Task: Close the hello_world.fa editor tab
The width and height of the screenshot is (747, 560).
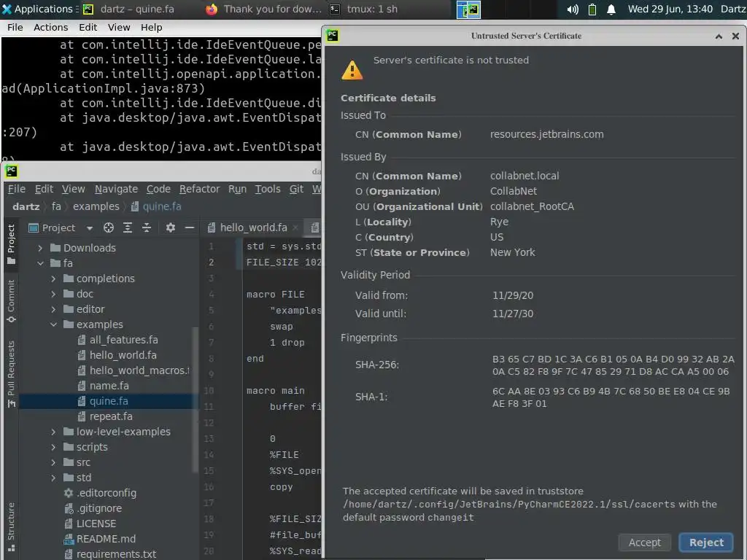Action: pyautogui.click(x=295, y=228)
